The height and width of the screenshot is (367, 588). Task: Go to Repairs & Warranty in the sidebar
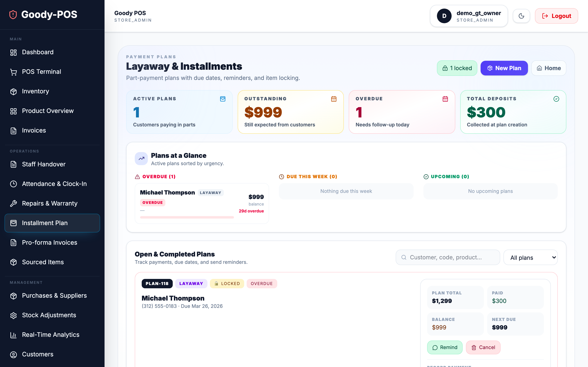point(50,203)
